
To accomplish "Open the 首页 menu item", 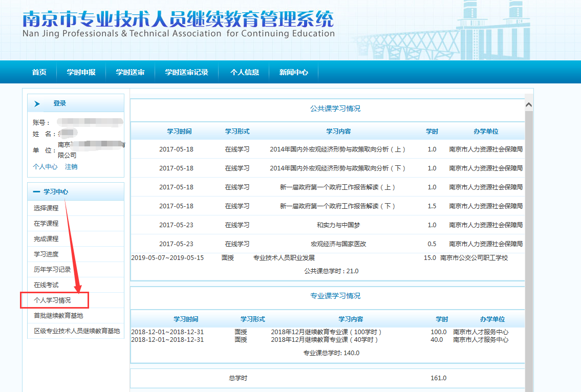I will [x=39, y=72].
